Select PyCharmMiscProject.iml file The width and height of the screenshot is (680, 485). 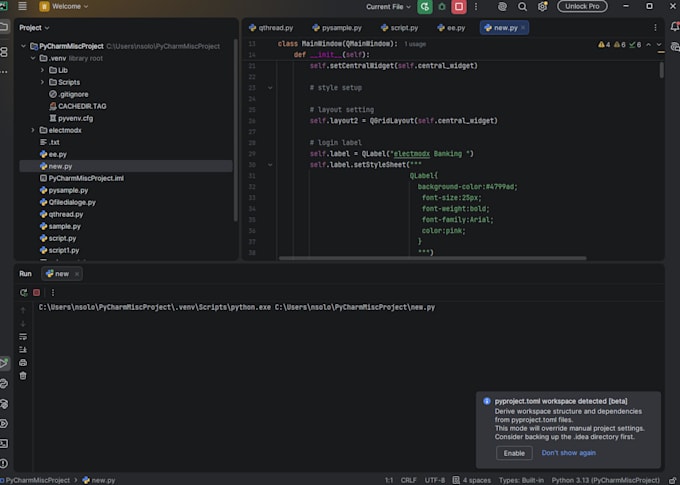pos(82,178)
